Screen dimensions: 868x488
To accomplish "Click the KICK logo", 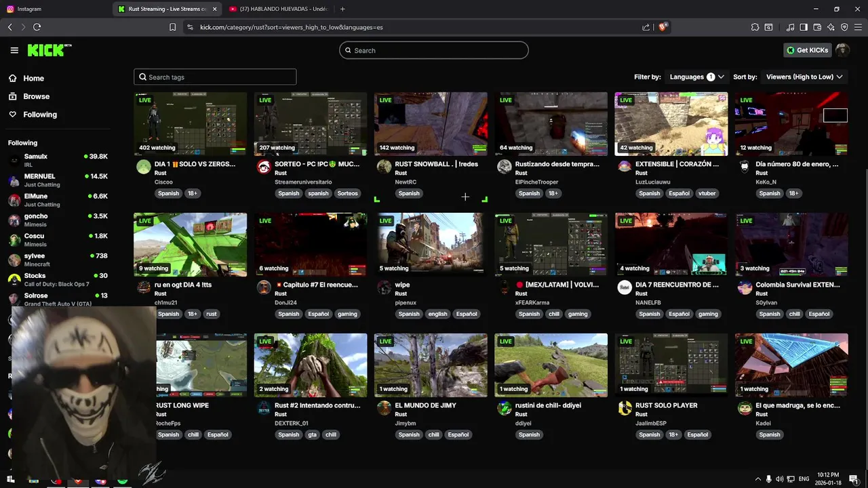I will [49, 50].
